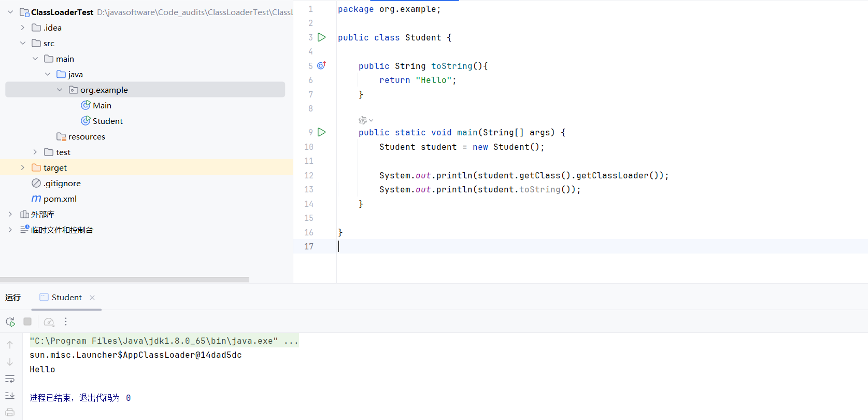The width and height of the screenshot is (868, 420).
Task: Toggle soft-wrap in console output
Action: [x=10, y=379]
